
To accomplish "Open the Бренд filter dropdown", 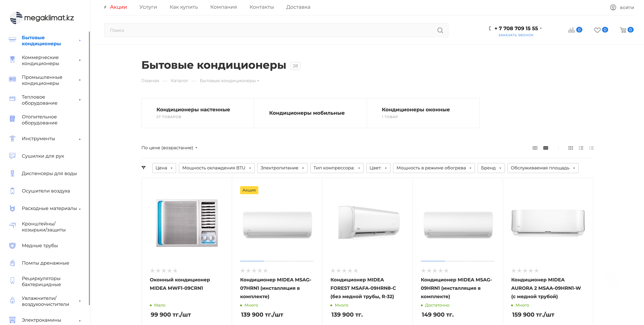I will (491, 168).
